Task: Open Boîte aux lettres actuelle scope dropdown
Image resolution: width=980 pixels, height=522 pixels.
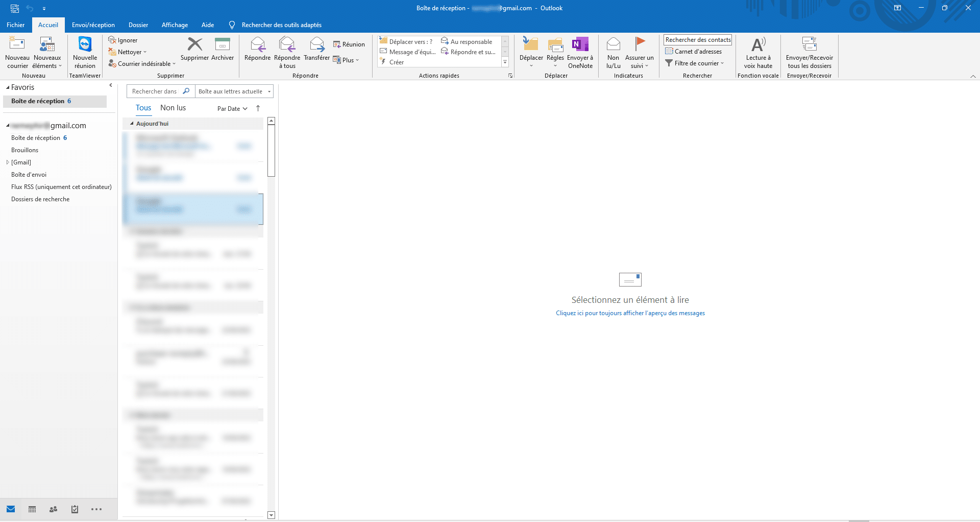Action: point(234,91)
